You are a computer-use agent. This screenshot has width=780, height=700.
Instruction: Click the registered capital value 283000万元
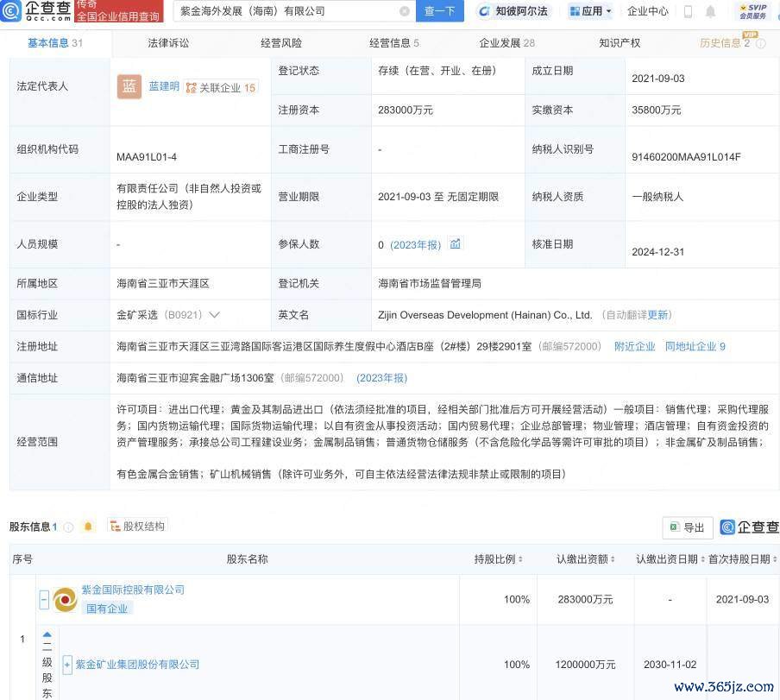(x=406, y=110)
